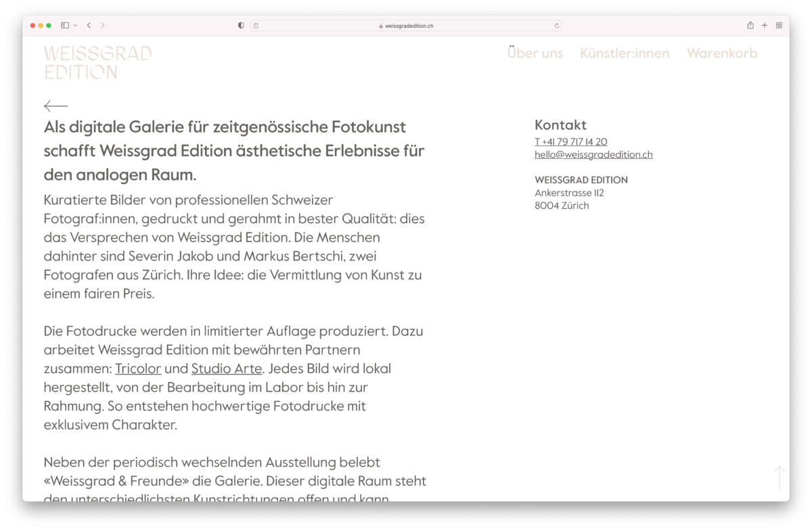
Task: Open the Warenkorb shopping cart
Action: (x=721, y=53)
